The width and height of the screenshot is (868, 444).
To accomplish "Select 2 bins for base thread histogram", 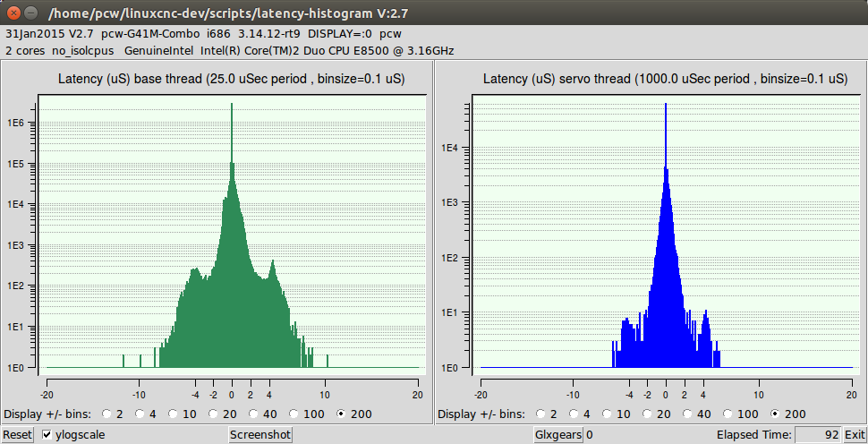I will (x=108, y=414).
